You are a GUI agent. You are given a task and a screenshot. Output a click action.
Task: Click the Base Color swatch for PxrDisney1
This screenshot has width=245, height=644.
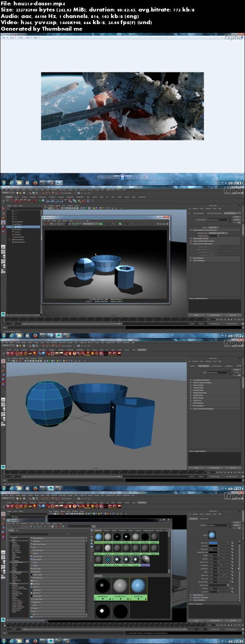213,543
